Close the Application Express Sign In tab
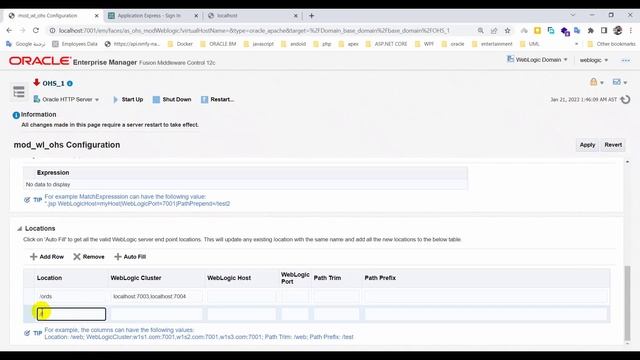 click(196, 16)
